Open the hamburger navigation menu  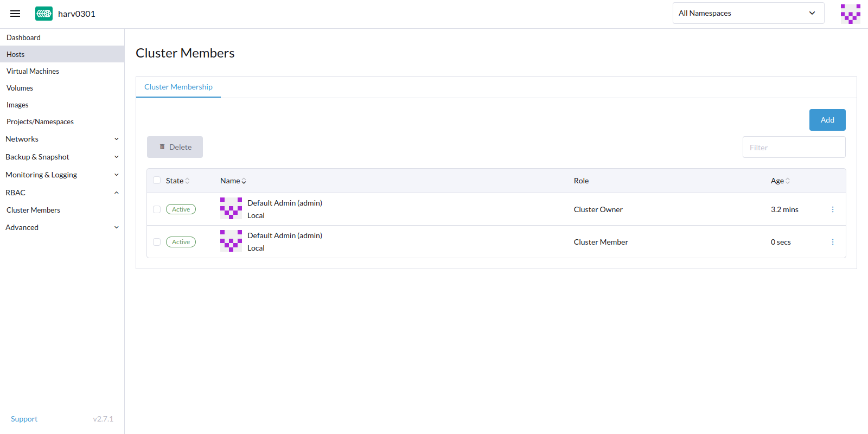click(x=15, y=14)
